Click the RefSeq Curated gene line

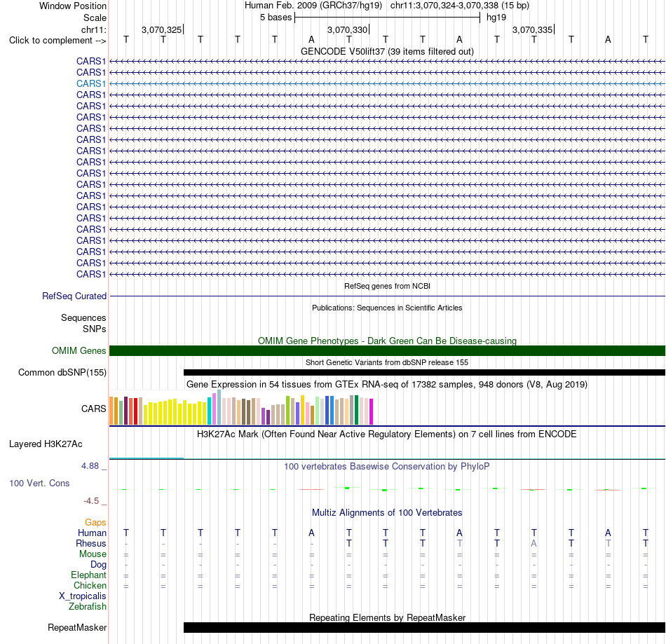[x=387, y=296]
